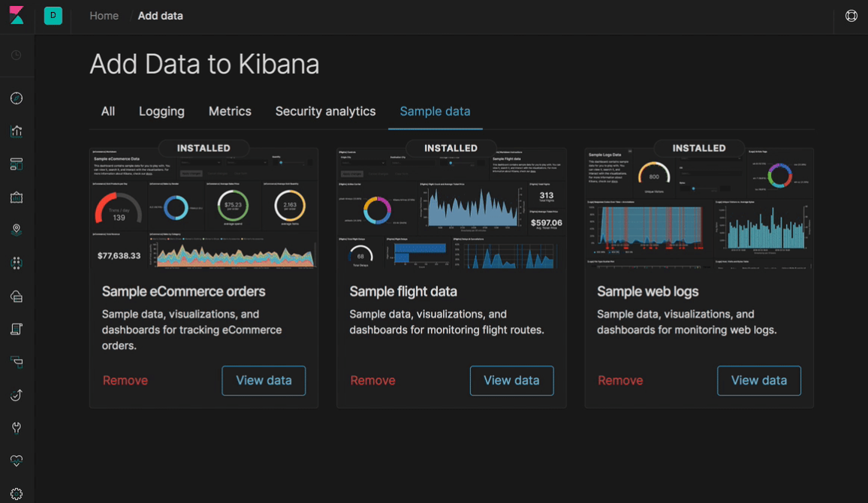Viewport: 868px width, 503px height.
Task: Click INSTALLED badge on flight data card
Action: (x=451, y=149)
